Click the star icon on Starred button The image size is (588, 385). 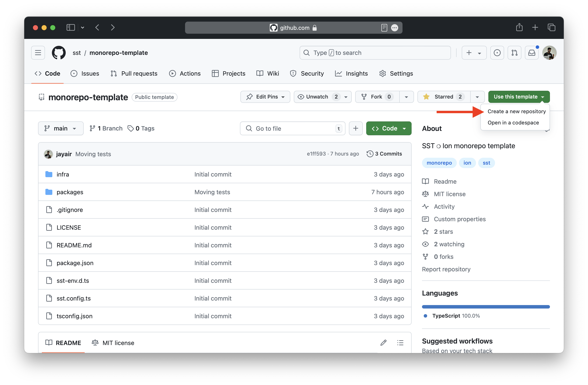point(426,97)
